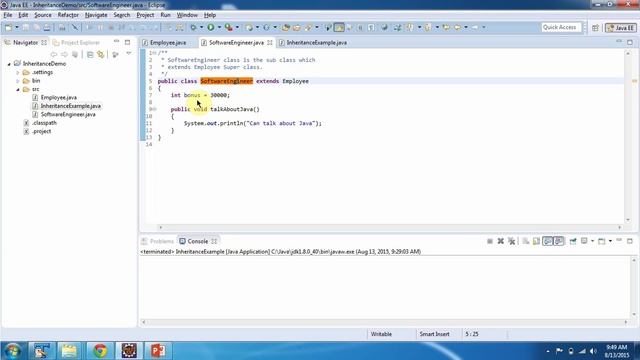This screenshot has width=640, height=360.
Task: Open the Display Selected Console dropdown
Action: [593, 241]
